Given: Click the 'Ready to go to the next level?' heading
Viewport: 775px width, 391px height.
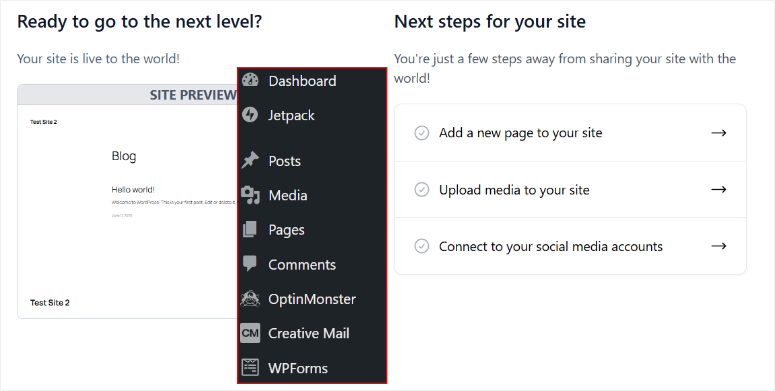Looking at the screenshot, I should pyautogui.click(x=139, y=22).
